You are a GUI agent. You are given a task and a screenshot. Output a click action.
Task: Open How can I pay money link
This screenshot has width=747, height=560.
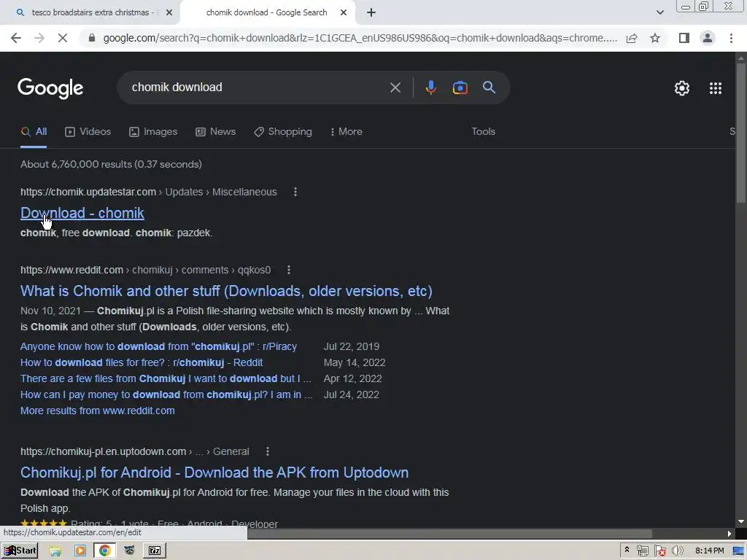pos(166,394)
